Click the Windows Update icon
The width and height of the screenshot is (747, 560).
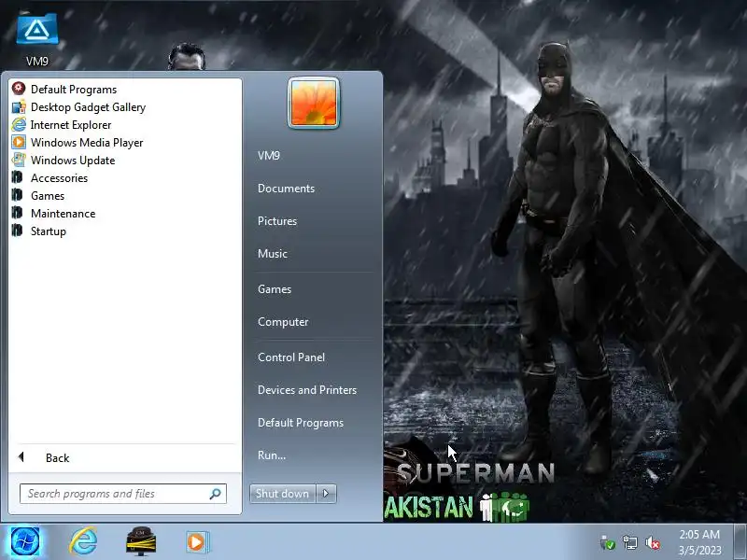[x=19, y=160]
